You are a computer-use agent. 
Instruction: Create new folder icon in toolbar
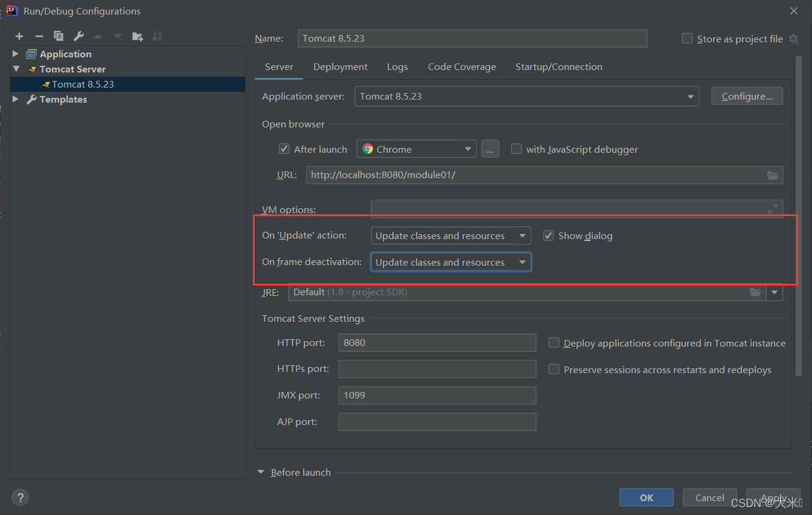tap(138, 37)
